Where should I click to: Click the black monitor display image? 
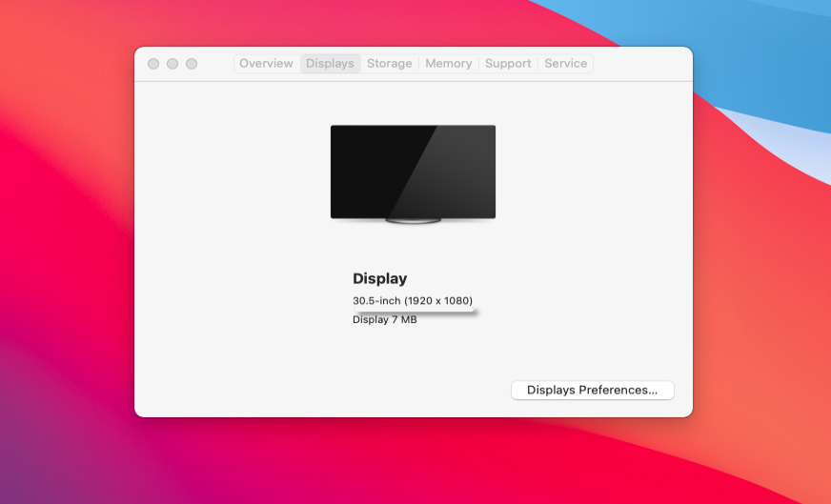pyautogui.click(x=413, y=171)
